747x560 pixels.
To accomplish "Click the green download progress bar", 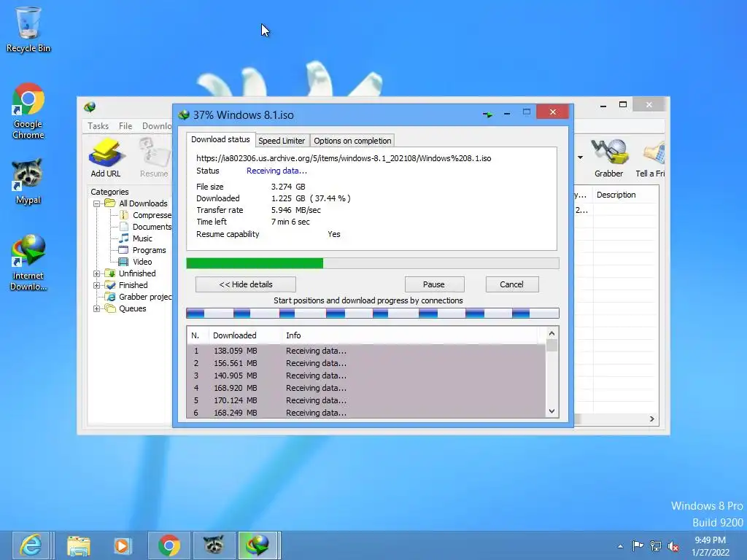I will (x=373, y=263).
